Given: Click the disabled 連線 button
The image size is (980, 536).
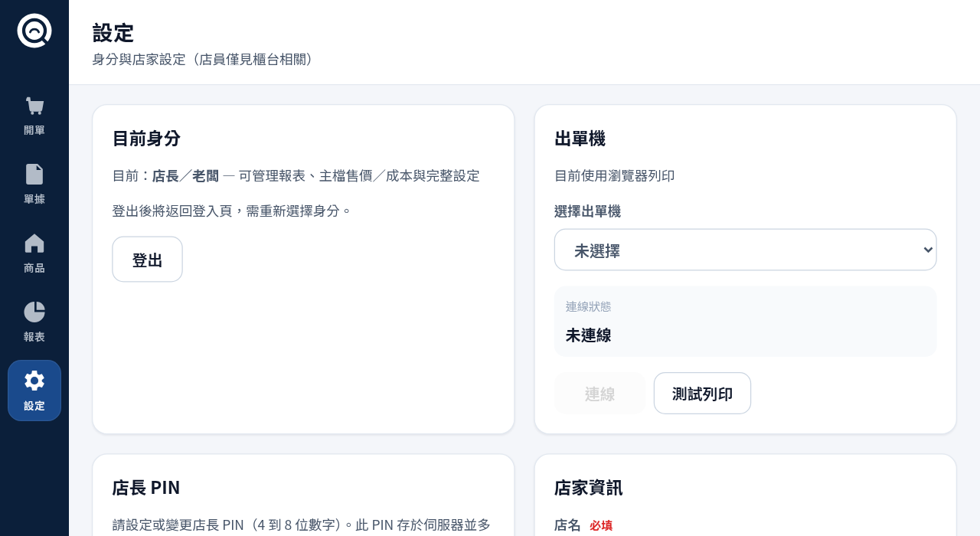Looking at the screenshot, I should (599, 394).
